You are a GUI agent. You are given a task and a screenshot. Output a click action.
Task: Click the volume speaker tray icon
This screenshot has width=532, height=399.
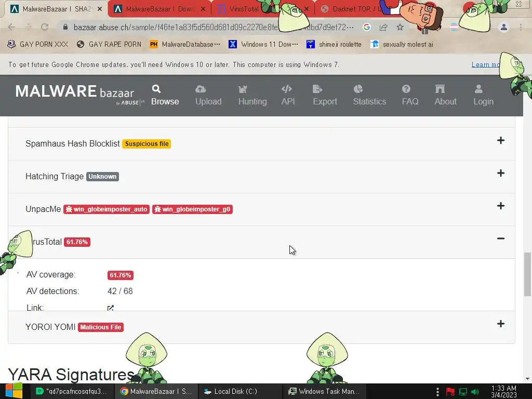[x=475, y=392]
